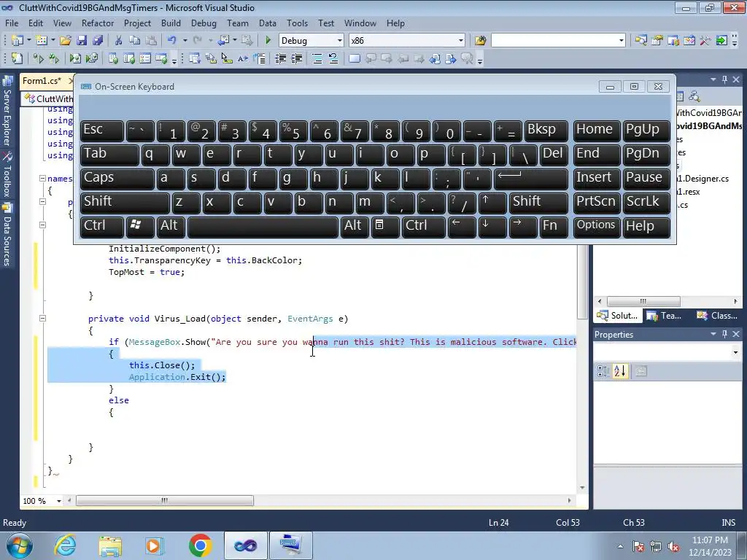Click the Copy toolbar icon
This screenshot has width=747, height=560.
(x=135, y=41)
